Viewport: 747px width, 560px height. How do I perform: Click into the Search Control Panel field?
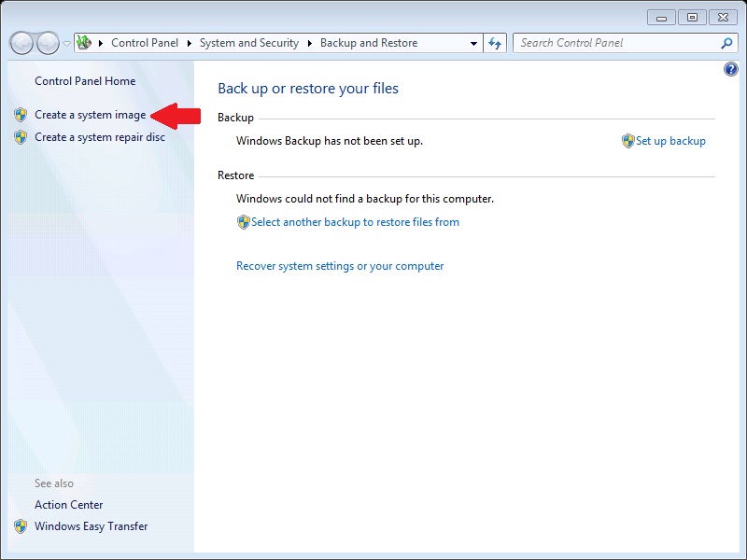pos(616,43)
